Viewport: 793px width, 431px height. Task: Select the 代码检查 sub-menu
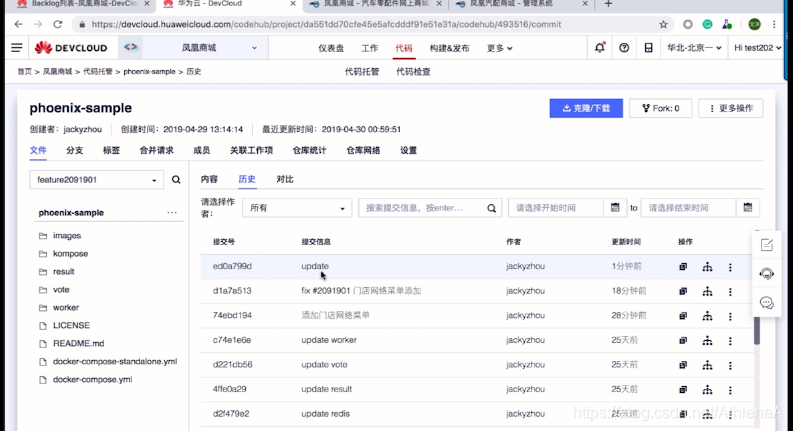point(413,72)
